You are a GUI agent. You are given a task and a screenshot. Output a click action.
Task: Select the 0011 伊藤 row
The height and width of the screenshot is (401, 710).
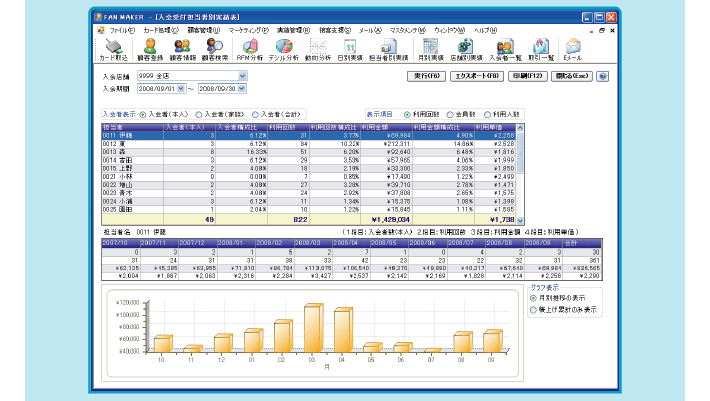pos(309,135)
